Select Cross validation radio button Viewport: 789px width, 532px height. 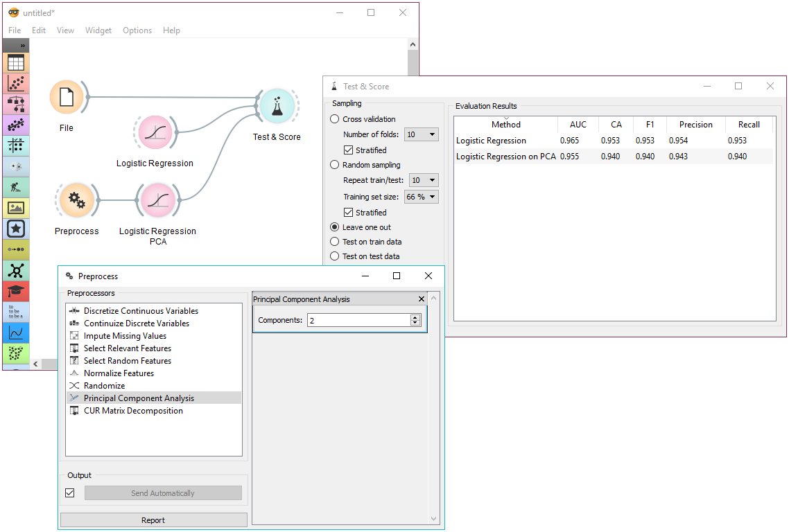pos(335,119)
